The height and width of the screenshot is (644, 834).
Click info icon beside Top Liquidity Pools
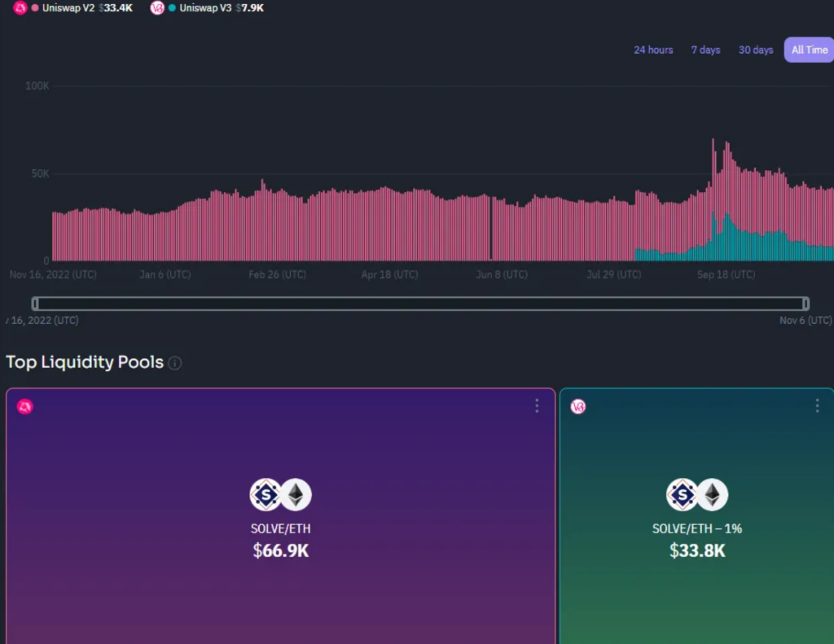point(175,363)
